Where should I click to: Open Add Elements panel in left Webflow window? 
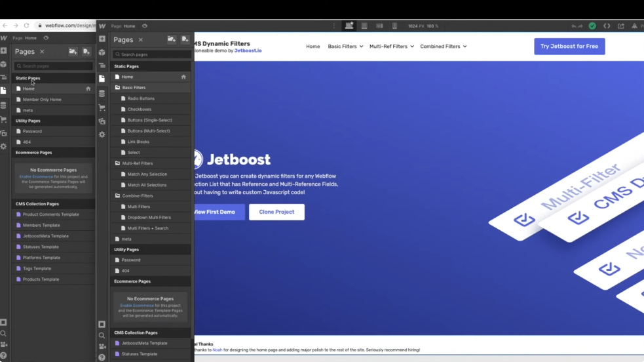pyautogui.click(x=4, y=50)
